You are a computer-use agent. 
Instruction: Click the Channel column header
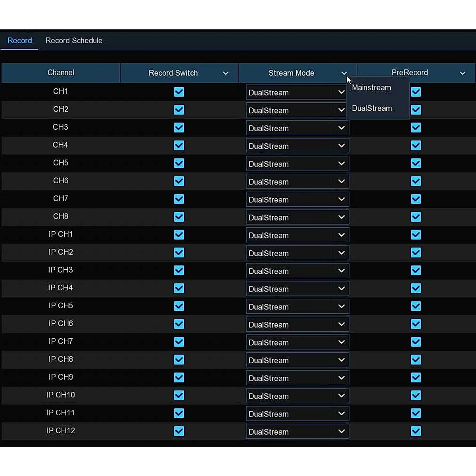tap(61, 73)
